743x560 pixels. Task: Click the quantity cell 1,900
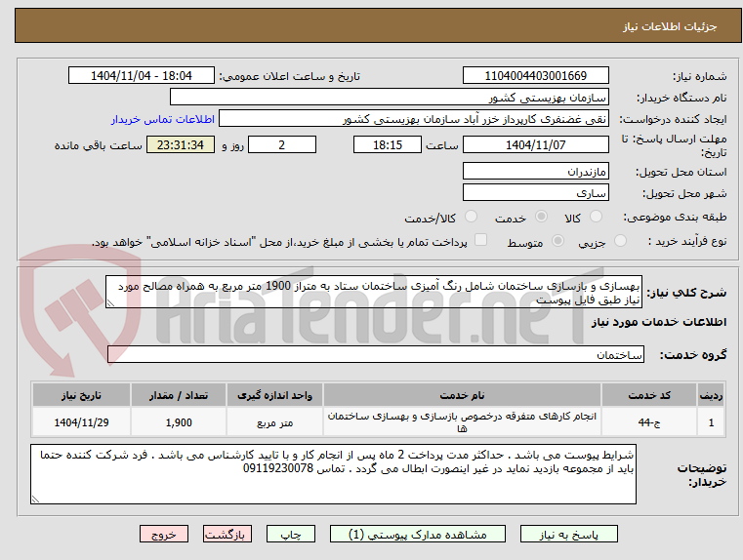tap(179, 422)
